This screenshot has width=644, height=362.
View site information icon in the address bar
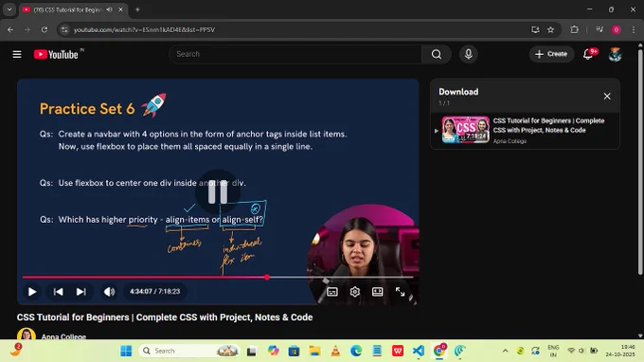(x=64, y=29)
